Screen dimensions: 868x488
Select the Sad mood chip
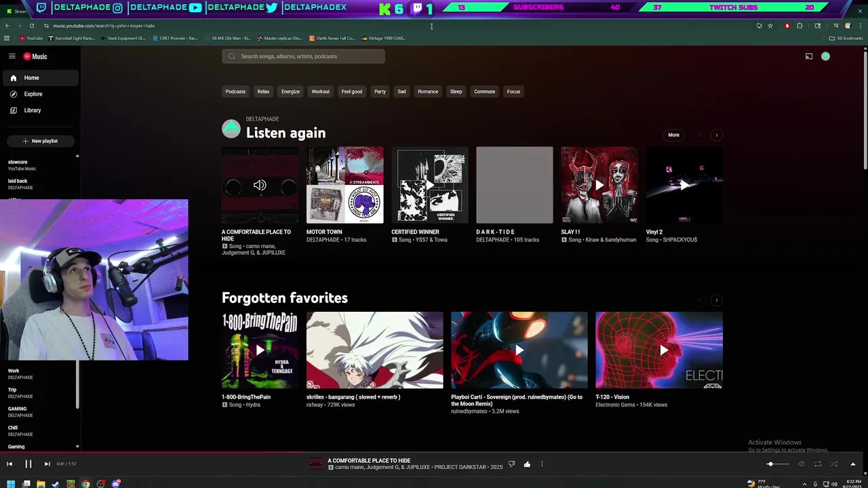pyautogui.click(x=401, y=91)
